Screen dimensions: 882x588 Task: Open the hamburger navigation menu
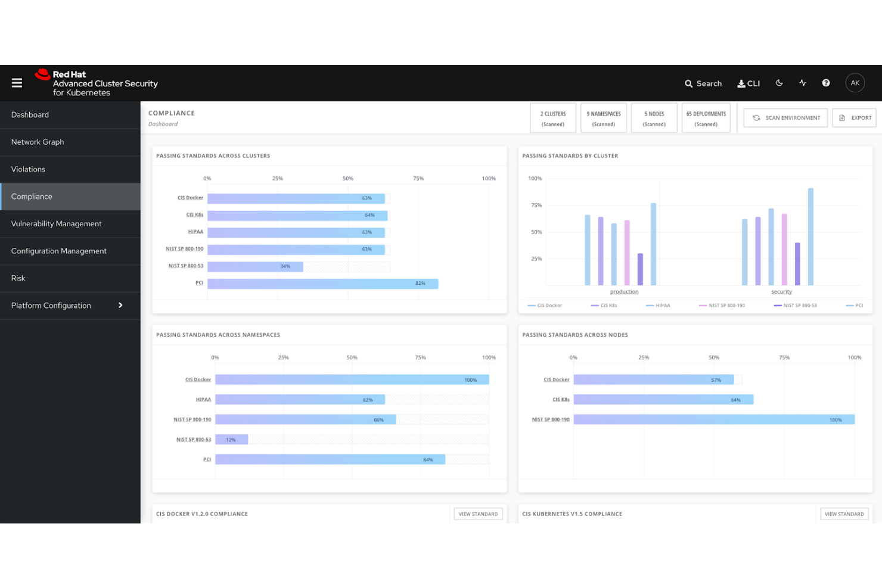click(17, 83)
